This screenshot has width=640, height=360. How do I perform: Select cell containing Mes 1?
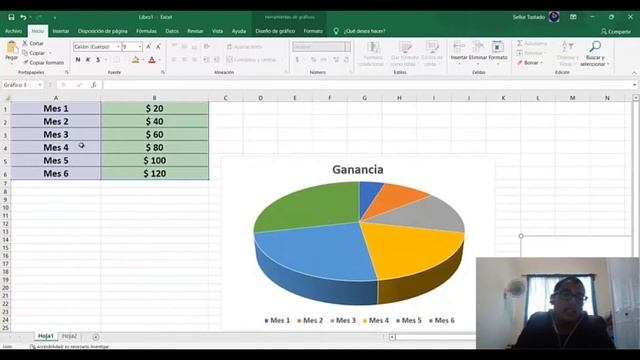pos(56,108)
